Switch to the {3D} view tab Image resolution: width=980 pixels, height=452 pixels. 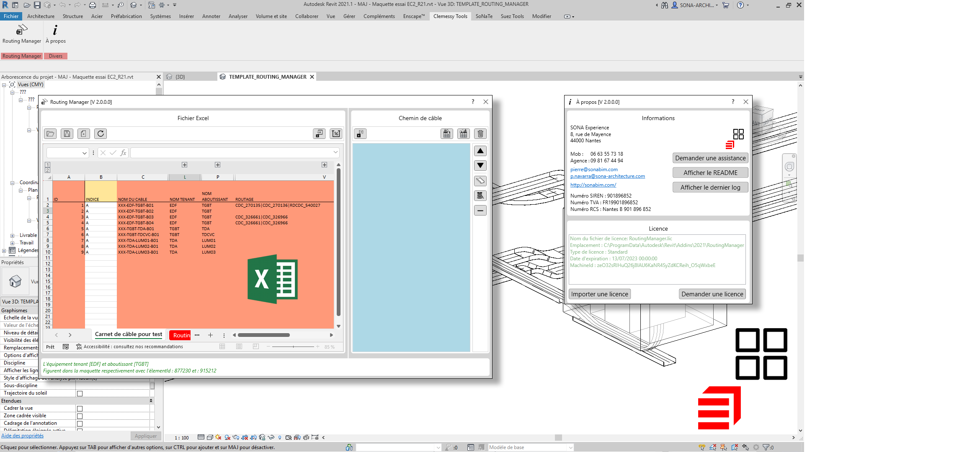[180, 77]
